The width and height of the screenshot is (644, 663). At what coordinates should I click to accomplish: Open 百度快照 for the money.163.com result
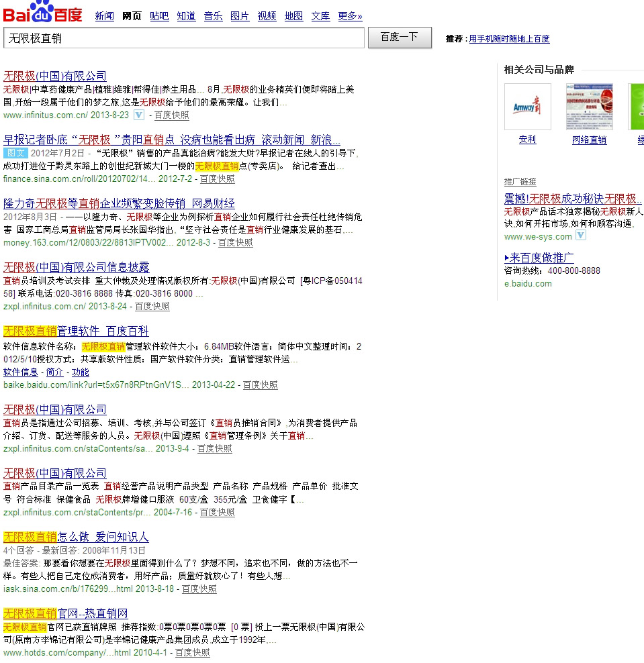[236, 243]
